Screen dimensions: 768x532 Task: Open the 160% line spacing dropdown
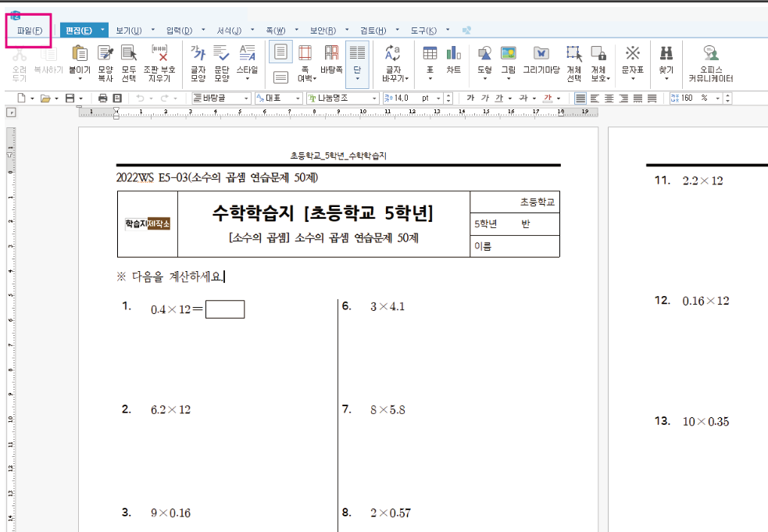(x=718, y=98)
